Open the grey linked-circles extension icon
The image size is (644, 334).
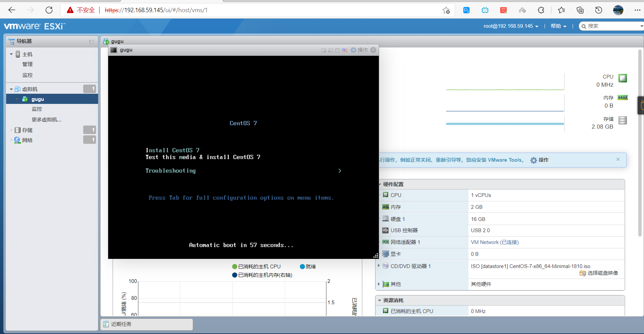coord(522,10)
